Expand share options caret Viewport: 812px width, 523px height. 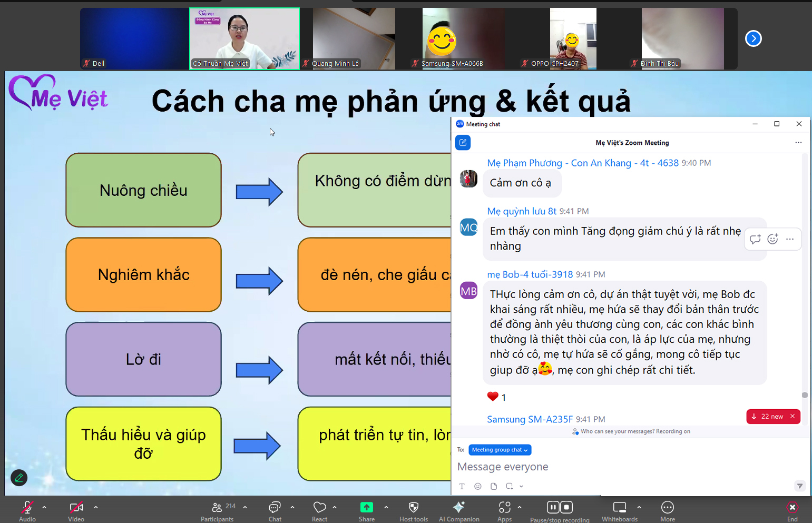pyautogui.click(x=386, y=507)
